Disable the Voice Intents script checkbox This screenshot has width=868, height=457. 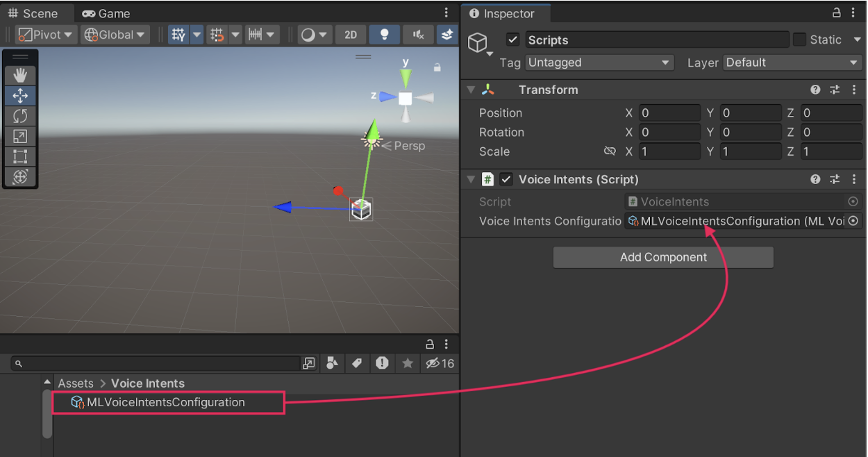[x=506, y=180]
